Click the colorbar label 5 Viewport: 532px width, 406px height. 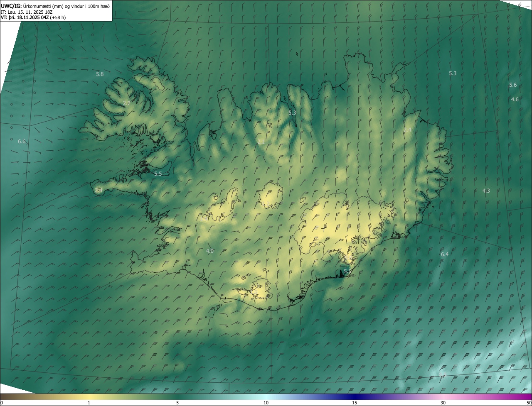pos(177,403)
